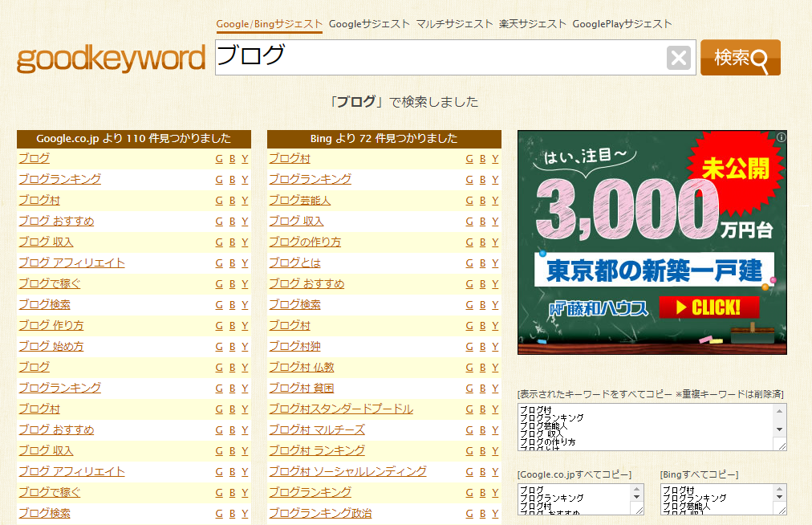Open the ブログ村 貧困 keyword link

(x=302, y=389)
